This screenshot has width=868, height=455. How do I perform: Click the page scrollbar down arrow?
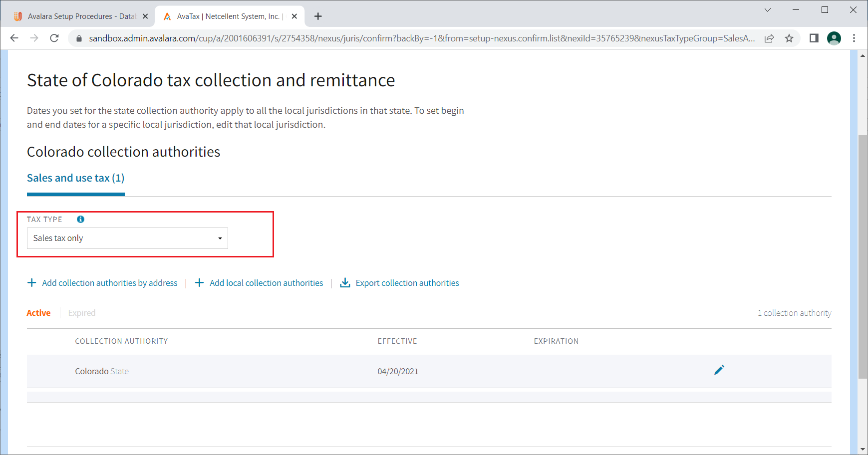click(x=863, y=450)
